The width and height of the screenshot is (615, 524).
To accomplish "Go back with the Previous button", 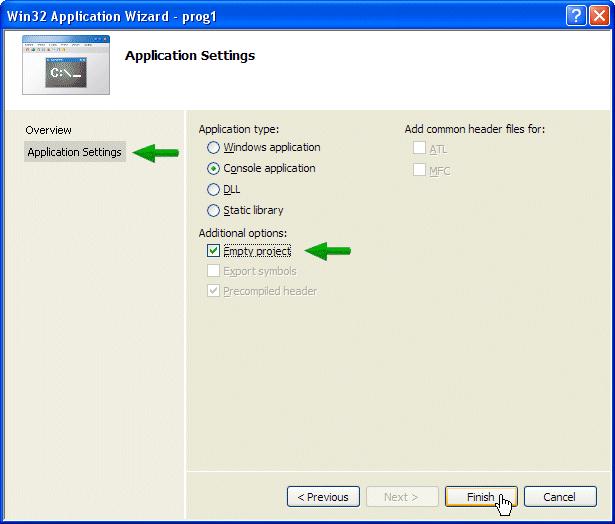I will [x=323, y=497].
